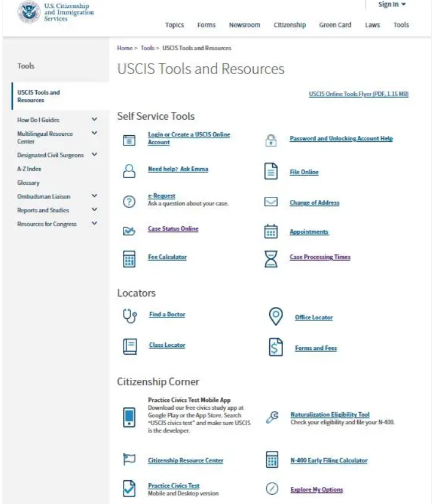This screenshot has height=504, width=433.
Task: Expand the Reports and Studies chevron
Action: click(94, 209)
